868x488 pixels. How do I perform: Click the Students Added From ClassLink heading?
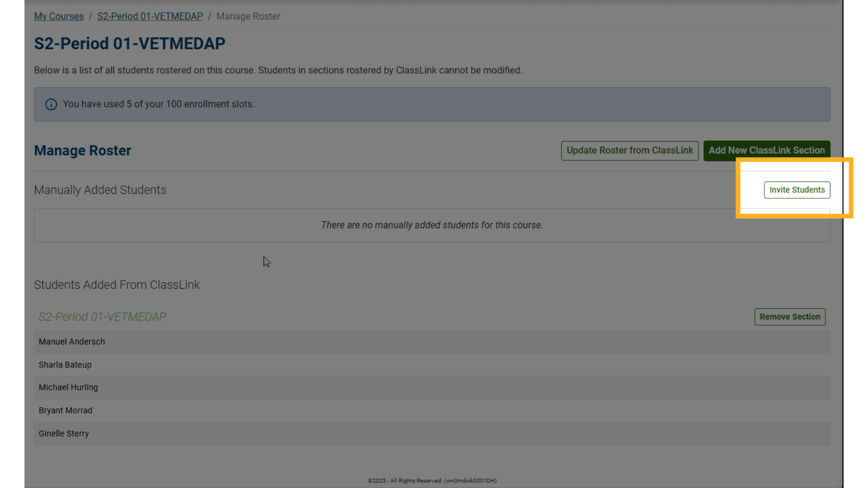[x=117, y=285]
